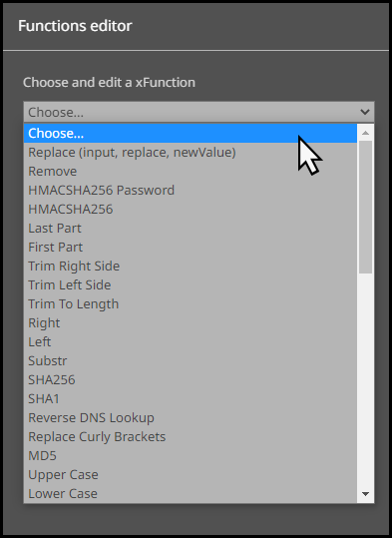The height and width of the screenshot is (538, 392).
Task: Select the Substr function
Action: [x=191, y=361]
